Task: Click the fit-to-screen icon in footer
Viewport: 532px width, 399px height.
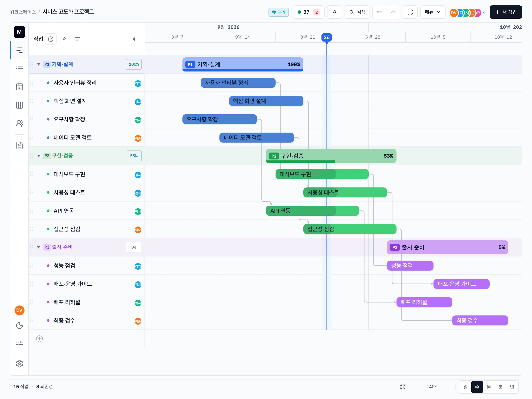Action: coord(403,387)
